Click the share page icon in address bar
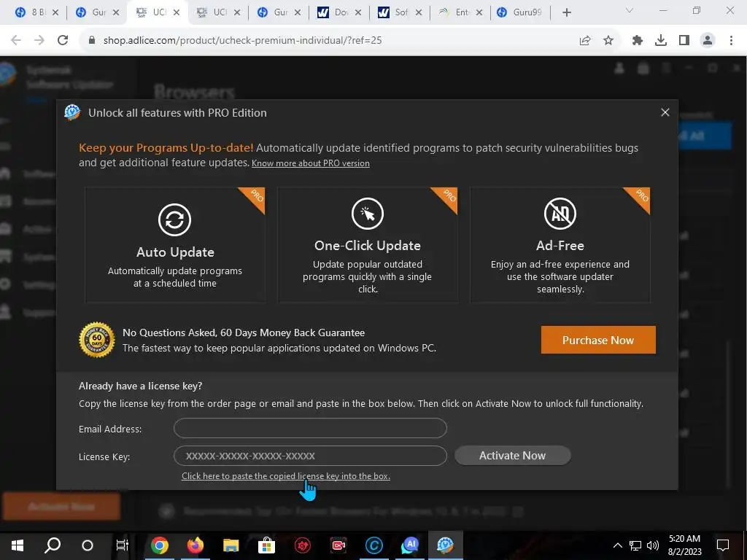This screenshot has width=747, height=560. coord(585,41)
